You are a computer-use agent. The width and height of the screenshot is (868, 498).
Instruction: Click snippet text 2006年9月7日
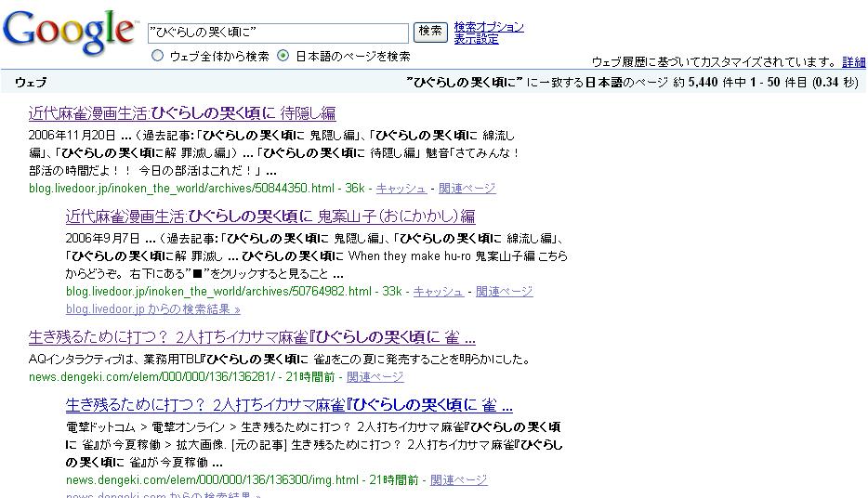click(x=102, y=239)
